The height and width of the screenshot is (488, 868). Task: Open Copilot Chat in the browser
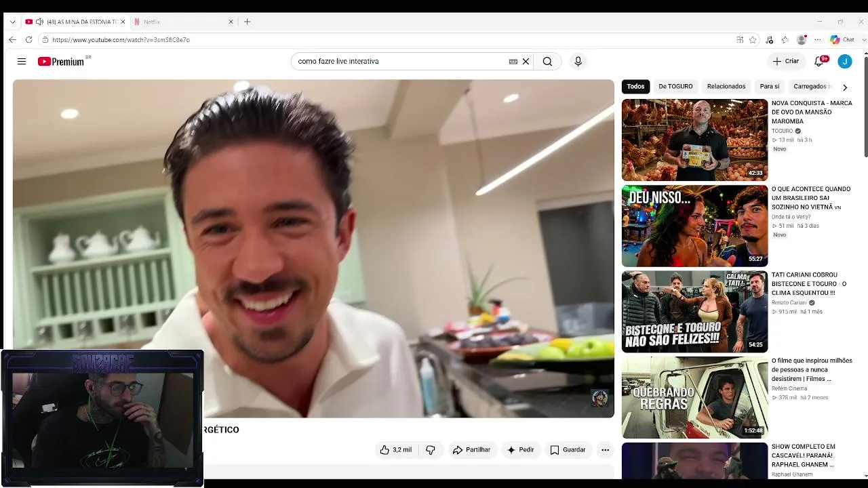click(x=842, y=40)
